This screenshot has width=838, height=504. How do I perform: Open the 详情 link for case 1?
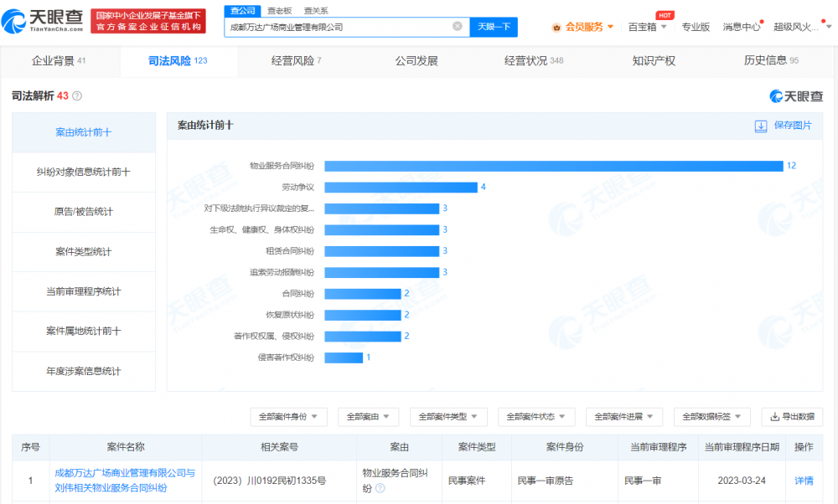(804, 481)
